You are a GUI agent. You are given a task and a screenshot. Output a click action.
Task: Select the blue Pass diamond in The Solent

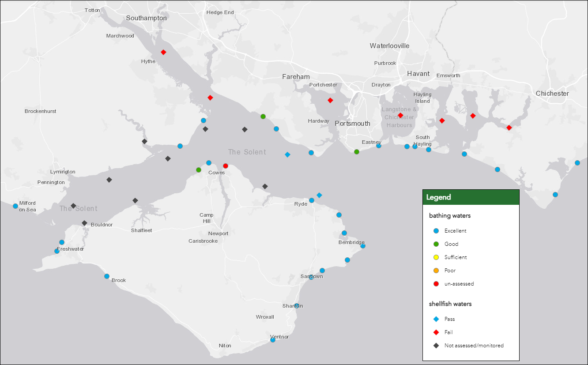pos(287,154)
